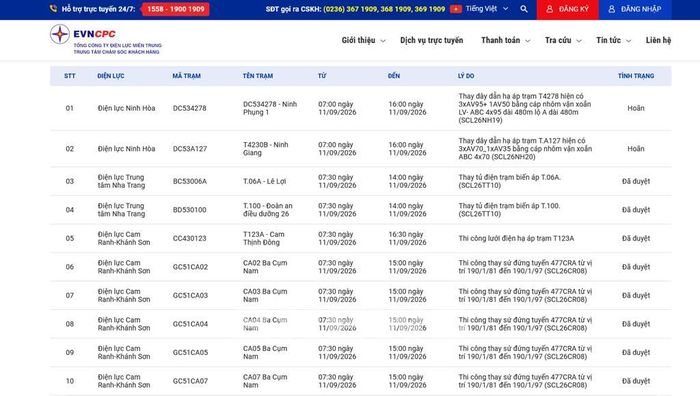The height and width of the screenshot is (396, 700).
Task: Click station name T.100 - Đoàn an điều dưỡng 26
Action: coord(268,210)
